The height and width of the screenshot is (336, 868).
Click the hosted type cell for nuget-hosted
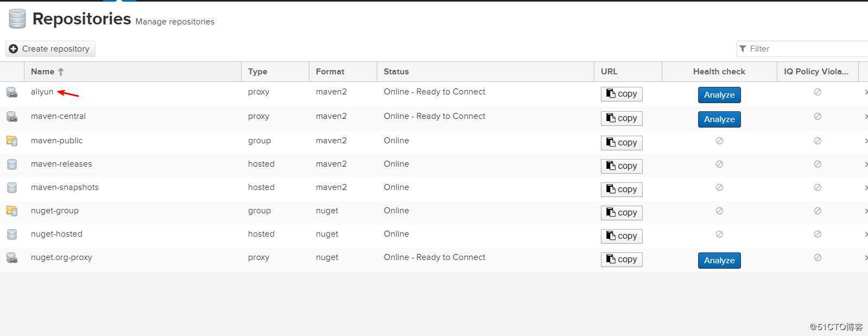point(261,234)
